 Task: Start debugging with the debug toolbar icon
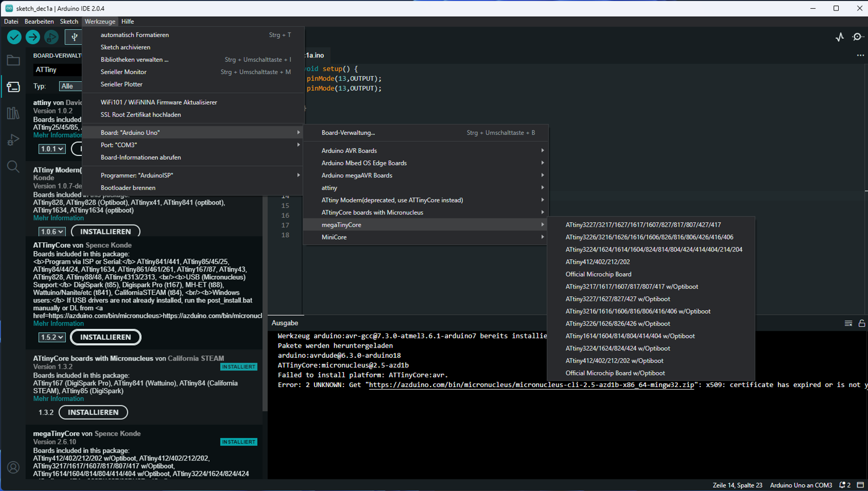click(51, 37)
